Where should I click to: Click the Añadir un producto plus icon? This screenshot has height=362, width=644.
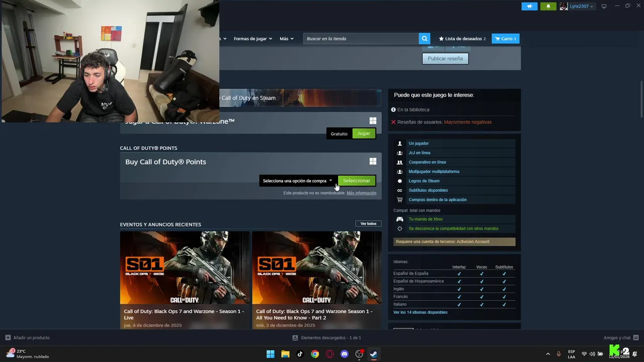coord(8,338)
